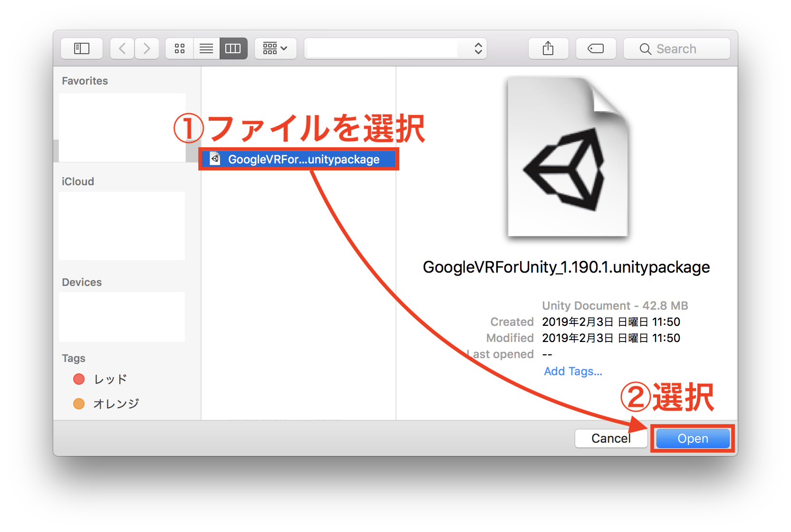Click the Add Tags... link
The height and width of the screenshot is (532, 791).
click(573, 371)
